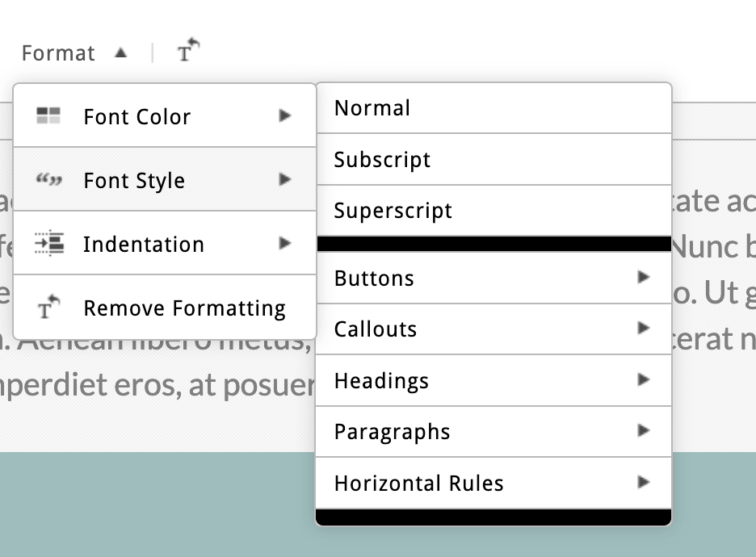The height and width of the screenshot is (557, 756).
Task: Open the Paragraphs style submenu
Action: point(392,432)
